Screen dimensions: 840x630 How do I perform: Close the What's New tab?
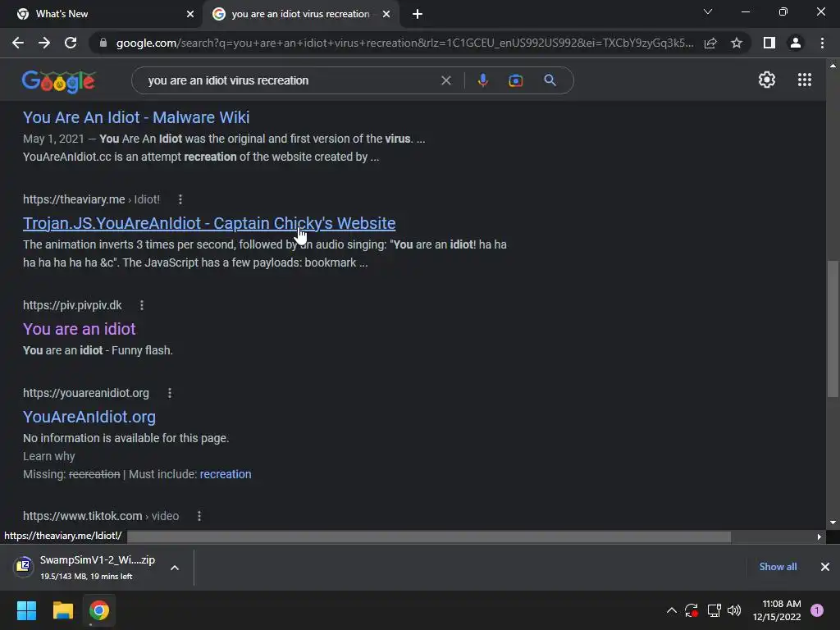pos(190,14)
